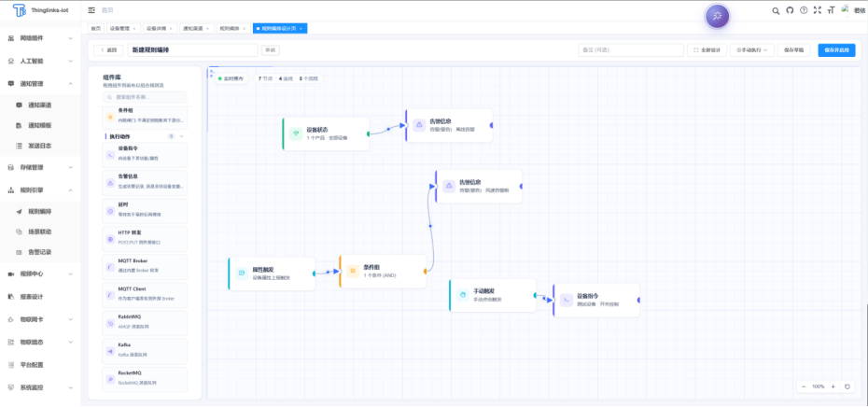
Task: Collapse the 规则引擎 sidebar menu
Action: (x=40, y=189)
